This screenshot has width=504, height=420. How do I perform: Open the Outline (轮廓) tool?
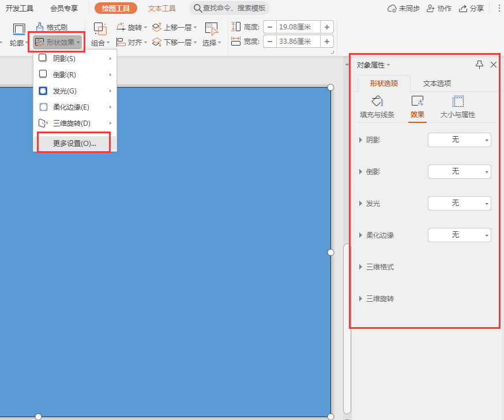[18, 35]
